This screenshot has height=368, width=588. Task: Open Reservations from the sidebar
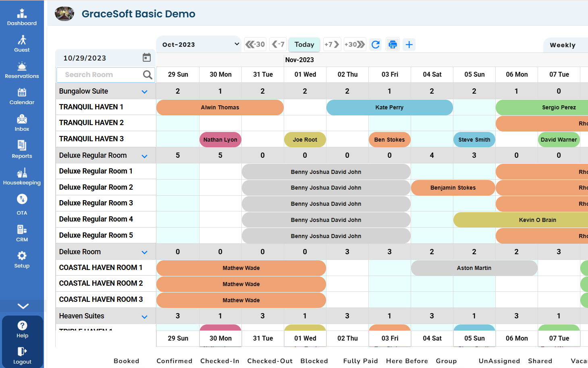point(22,69)
